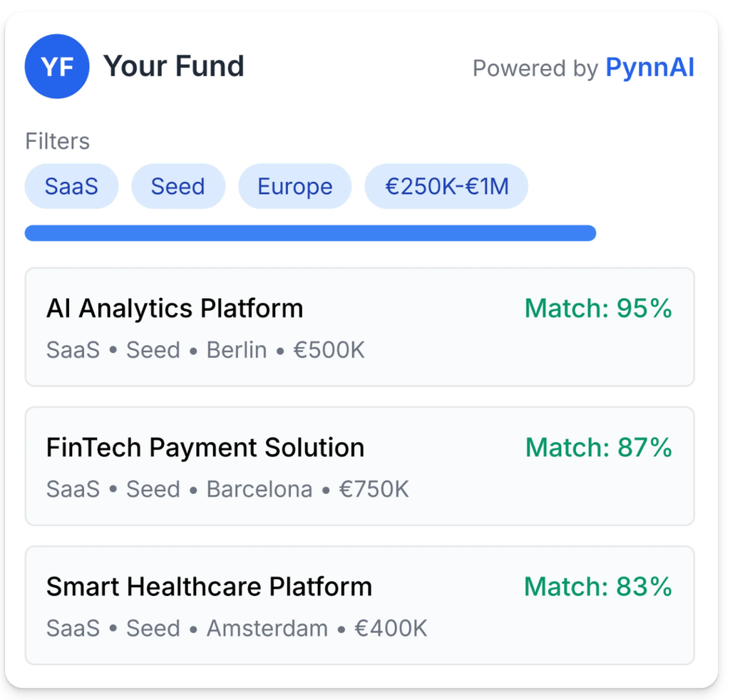Open the FinTech Payment Solution startup

tap(205, 448)
